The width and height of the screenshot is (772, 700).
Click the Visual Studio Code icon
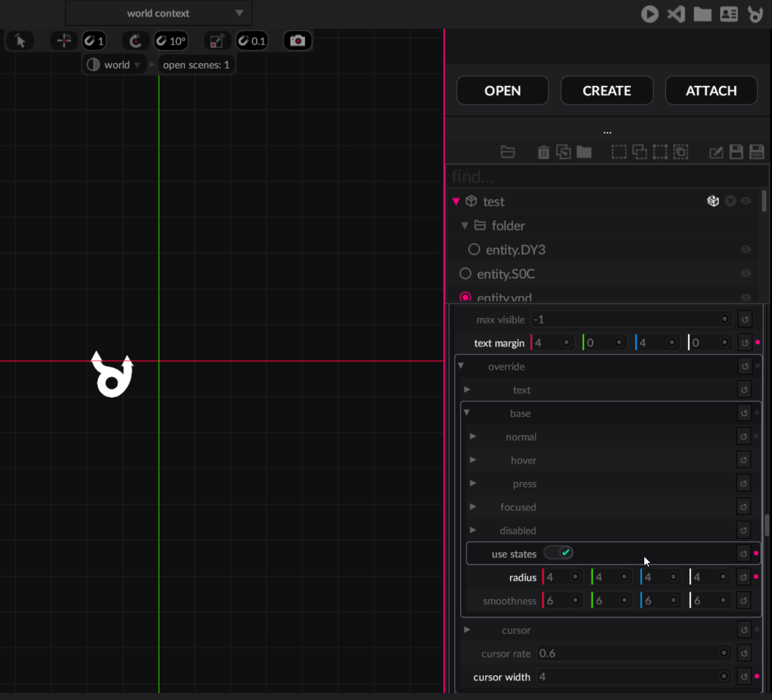point(676,14)
